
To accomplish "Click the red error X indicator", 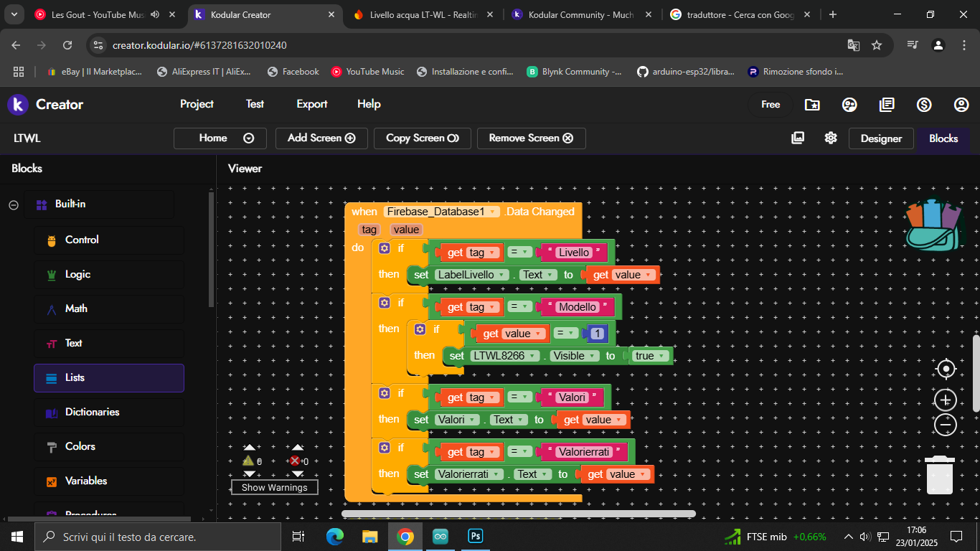I will pyautogui.click(x=294, y=461).
